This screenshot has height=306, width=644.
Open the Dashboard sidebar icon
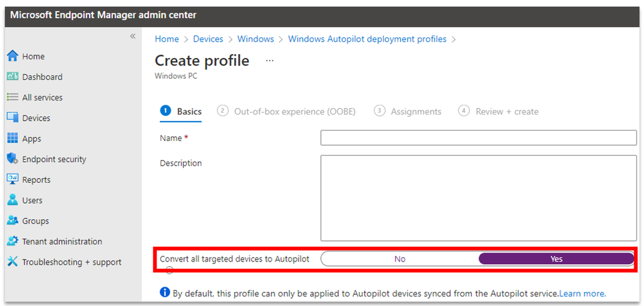13,77
